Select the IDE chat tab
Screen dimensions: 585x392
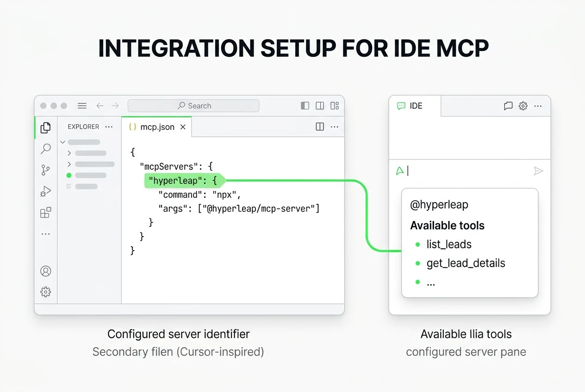point(415,106)
